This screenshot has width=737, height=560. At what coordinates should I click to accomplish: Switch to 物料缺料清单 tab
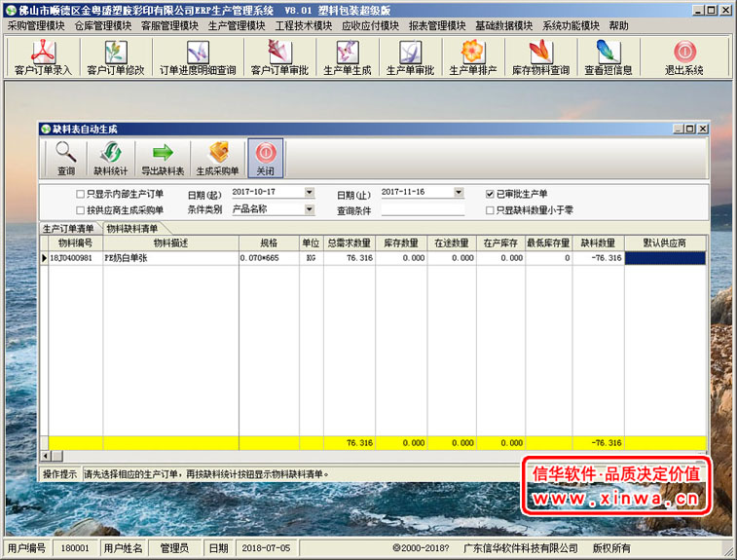coord(132,229)
